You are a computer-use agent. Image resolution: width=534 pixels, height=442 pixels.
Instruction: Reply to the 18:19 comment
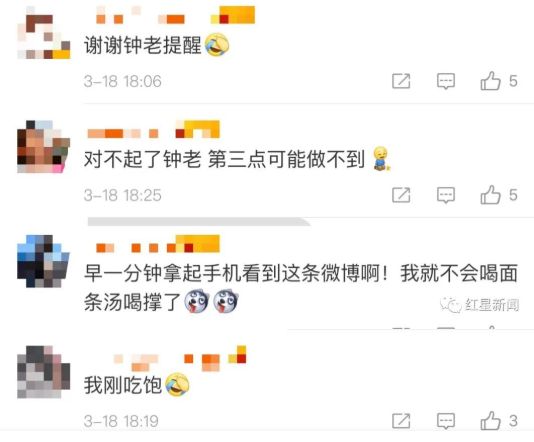click(446, 421)
